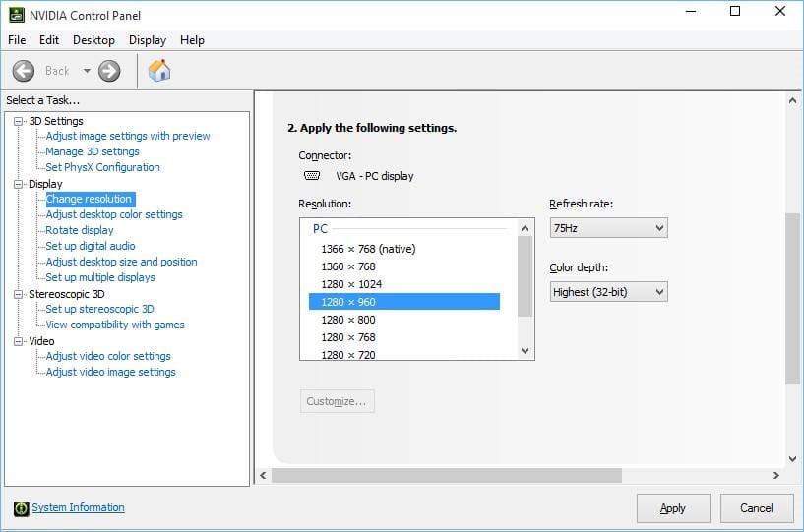804x532 pixels.
Task: Click horizontal scrollbar left arrow
Action: 263,476
